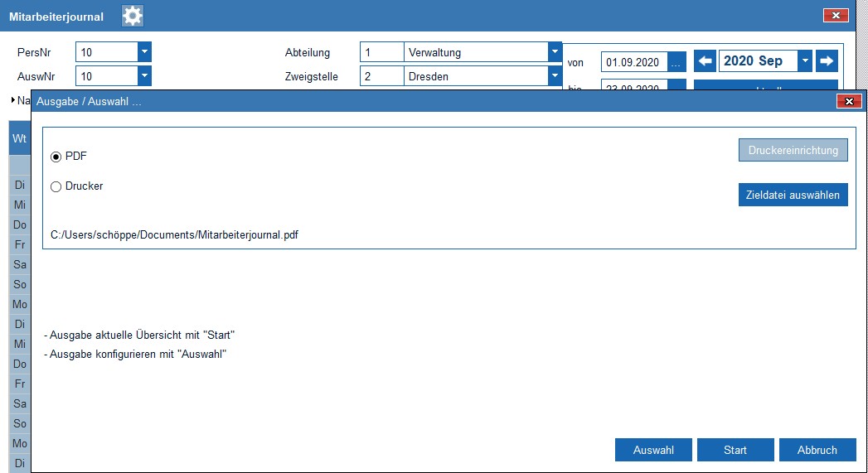Expand the PersNr dropdown
Image resolution: width=868 pixels, height=473 pixels.
144,52
